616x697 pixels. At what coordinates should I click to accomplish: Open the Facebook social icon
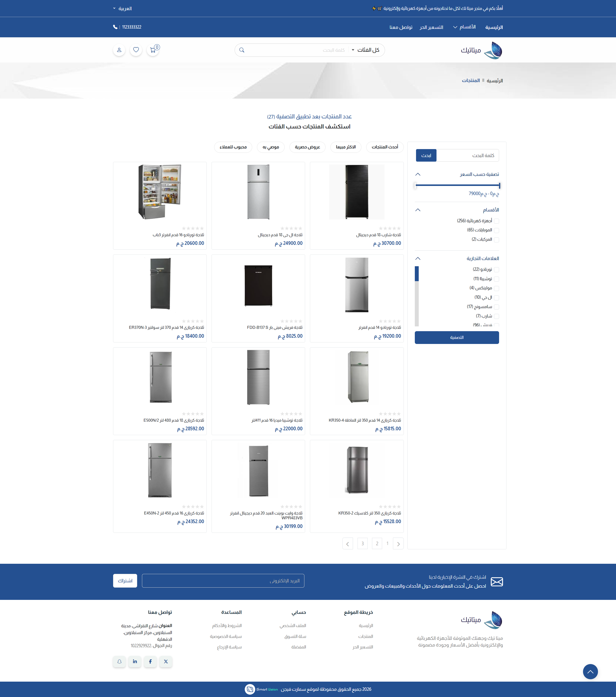click(x=150, y=661)
